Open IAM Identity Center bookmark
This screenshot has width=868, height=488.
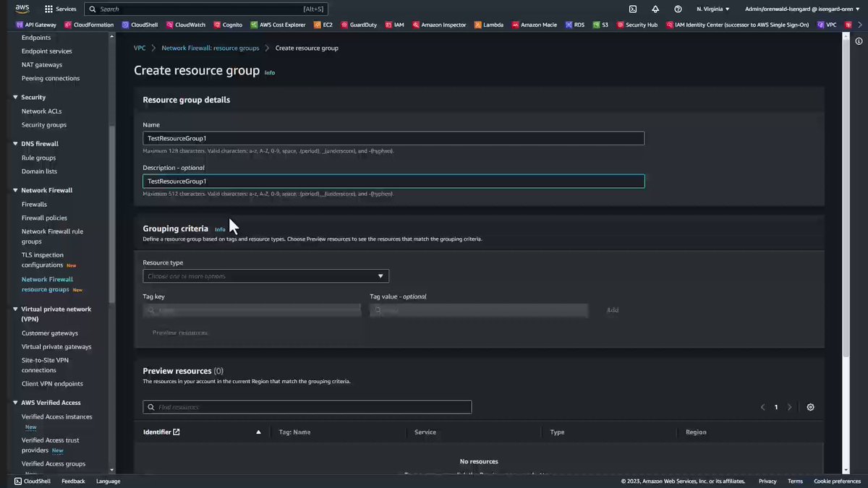(736, 25)
